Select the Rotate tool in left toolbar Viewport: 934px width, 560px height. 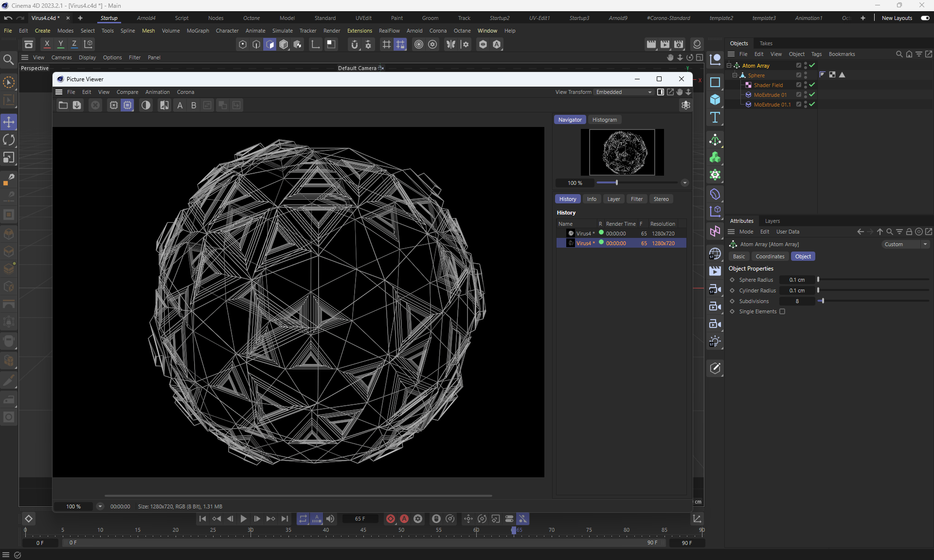[x=9, y=140]
